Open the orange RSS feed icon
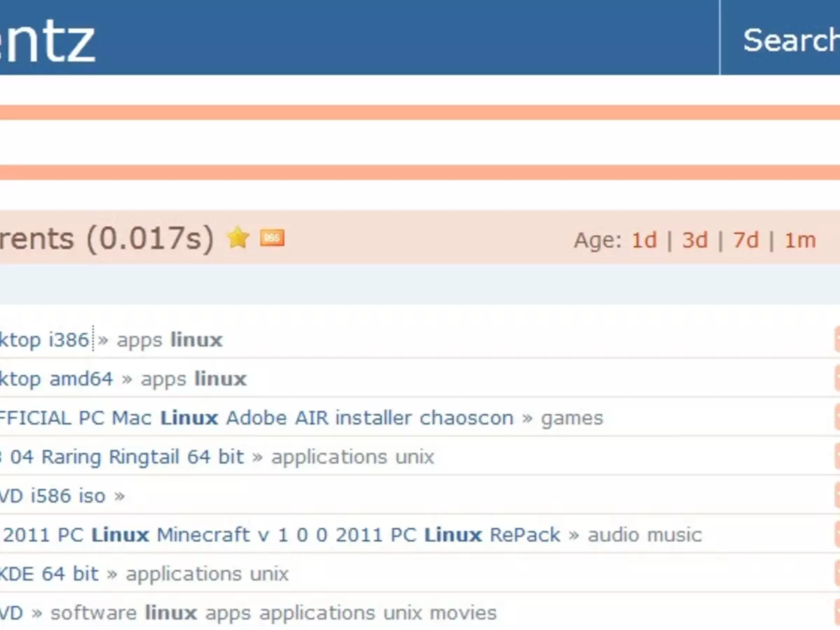 tap(272, 238)
